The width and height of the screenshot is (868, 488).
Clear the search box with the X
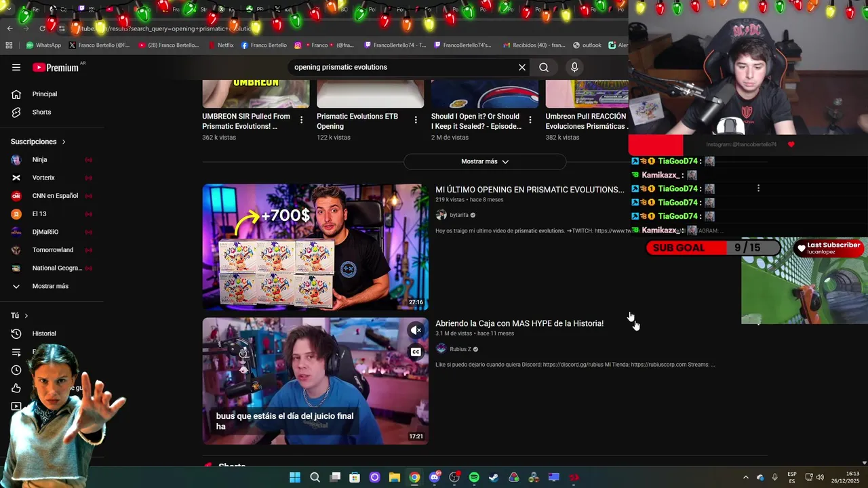click(522, 67)
